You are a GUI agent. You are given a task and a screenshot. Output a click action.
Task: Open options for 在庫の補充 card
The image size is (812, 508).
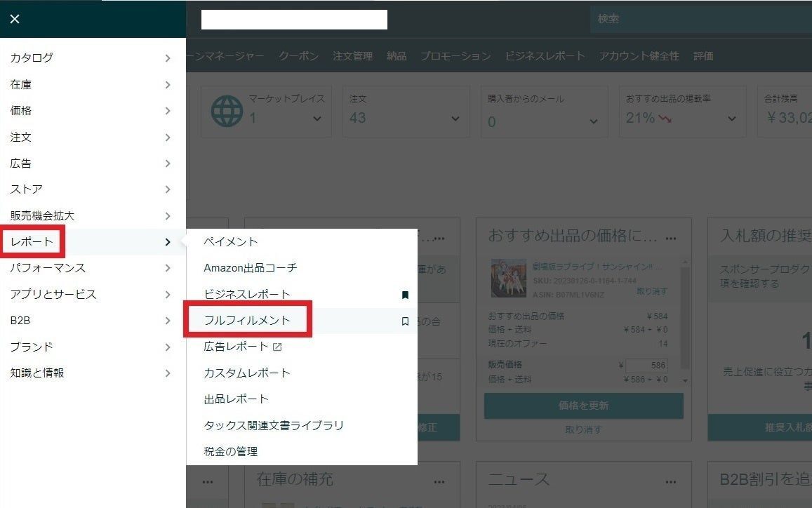coord(439,482)
